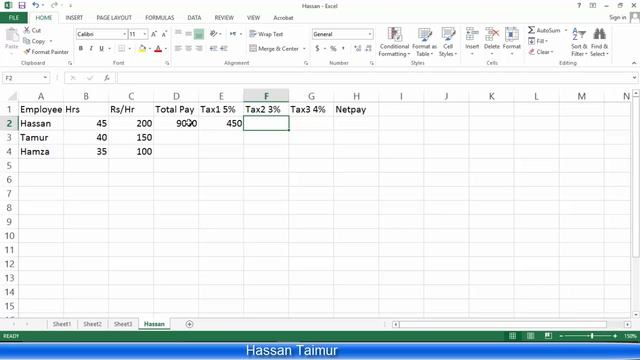Switch to Page Layout view in status bar
The image size is (640, 360).
(530, 336)
